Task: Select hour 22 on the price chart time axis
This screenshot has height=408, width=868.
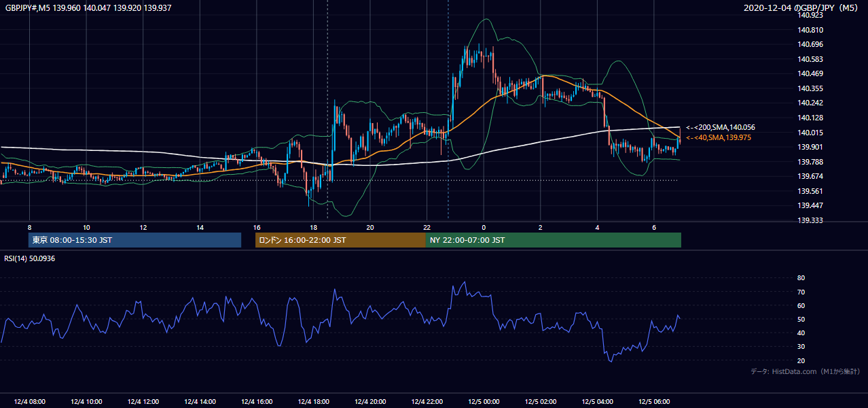Action: pyautogui.click(x=427, y=226)
